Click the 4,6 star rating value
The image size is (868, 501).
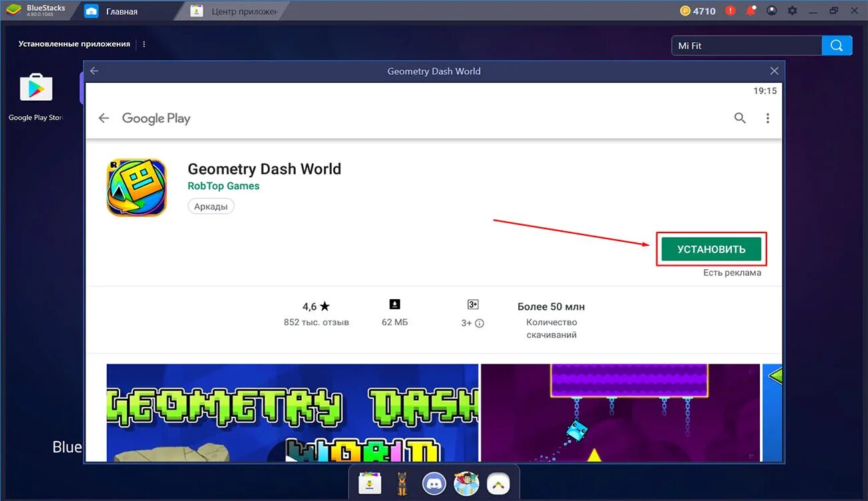point(316,307)
